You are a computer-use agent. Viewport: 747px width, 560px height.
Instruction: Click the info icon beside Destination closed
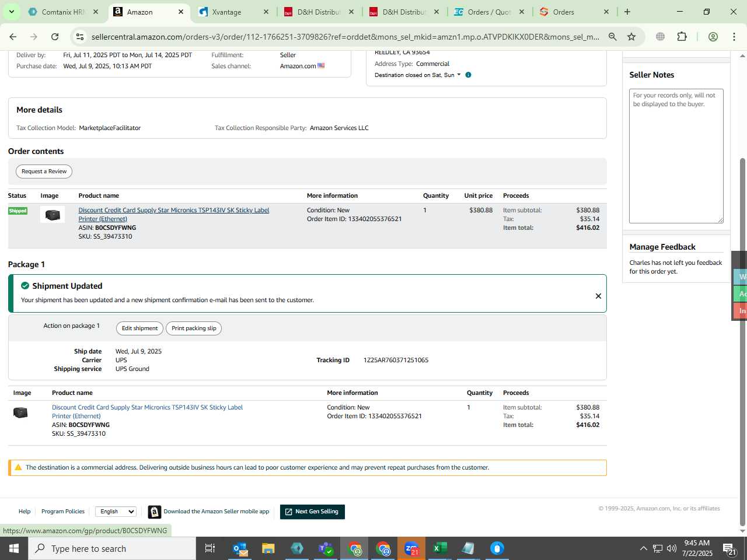[468, 75]
